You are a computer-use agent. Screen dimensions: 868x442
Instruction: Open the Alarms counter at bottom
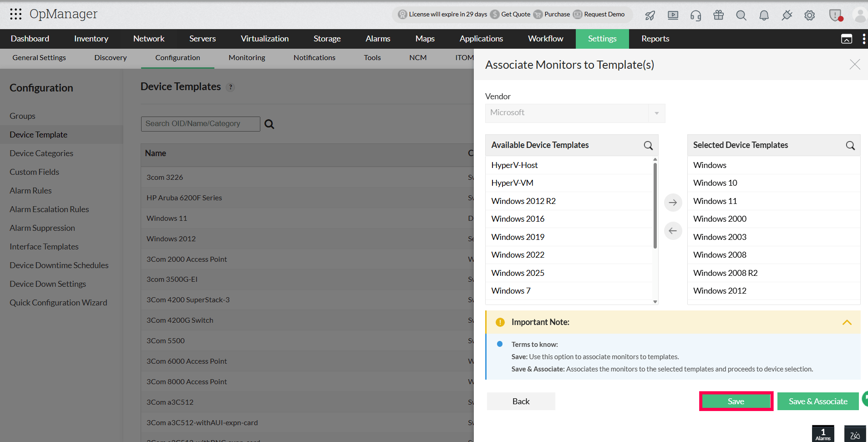[823, 434]
